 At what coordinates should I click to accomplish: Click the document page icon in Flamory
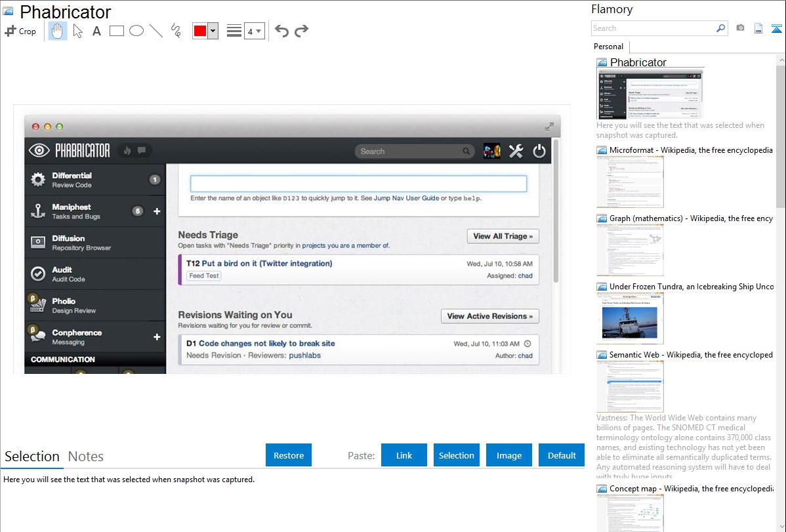point(758,28)
